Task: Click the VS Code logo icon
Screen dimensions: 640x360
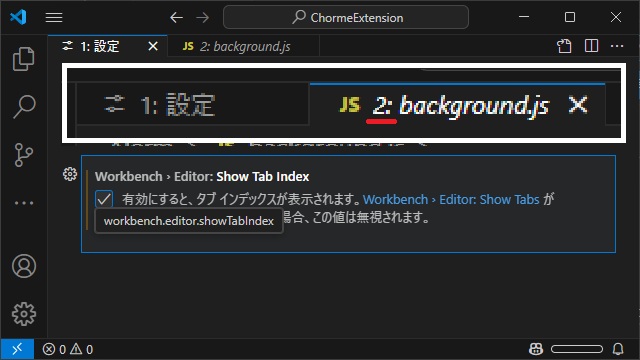Action: point(18,17)
